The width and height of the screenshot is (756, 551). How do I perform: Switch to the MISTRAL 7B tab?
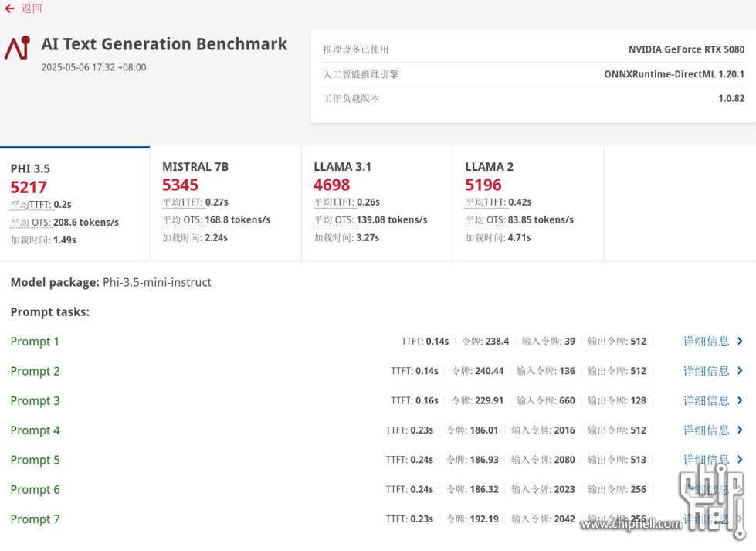(x=225, y=204)
